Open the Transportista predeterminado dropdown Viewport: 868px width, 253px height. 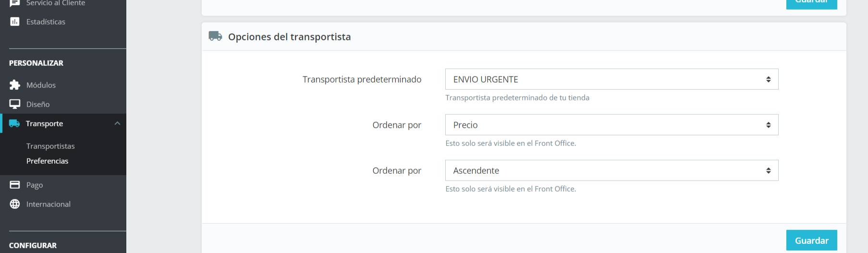point(611,79)
